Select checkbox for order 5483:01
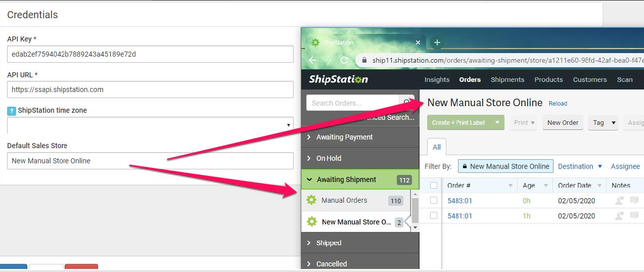The width and height of the screenshot is (644, 272). (x=434, y=201)
